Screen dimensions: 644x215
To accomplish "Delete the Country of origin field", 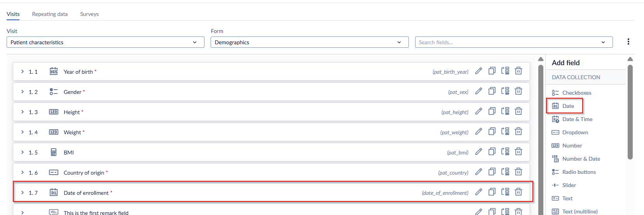I will tap(518, 172).
